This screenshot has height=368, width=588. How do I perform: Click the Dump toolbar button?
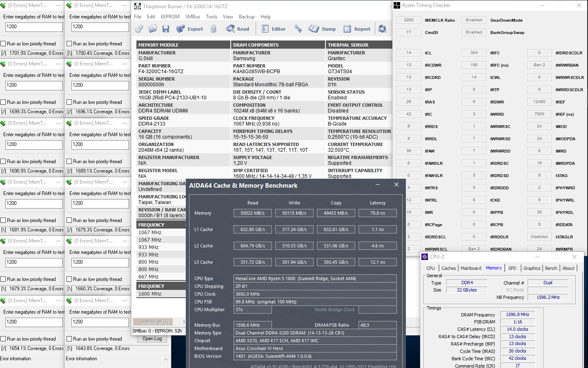point(322,29)
